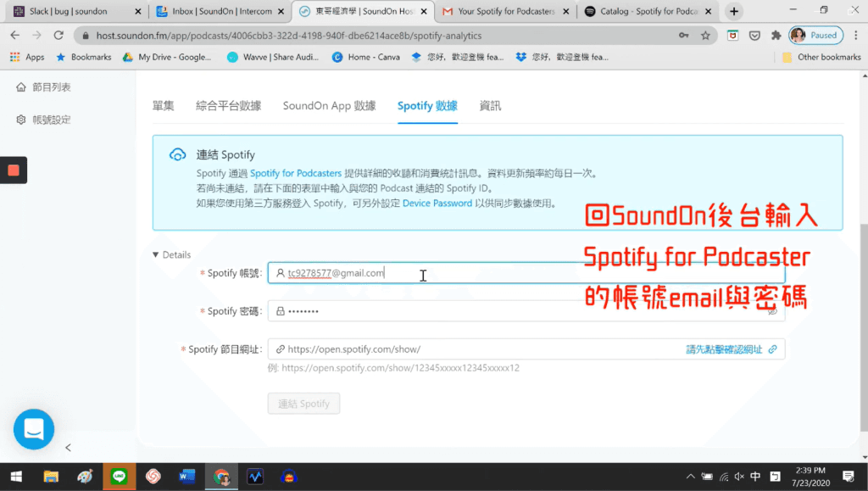Open Chrome from the taskbar
The image size is (868, 491).
click(221, 477)
